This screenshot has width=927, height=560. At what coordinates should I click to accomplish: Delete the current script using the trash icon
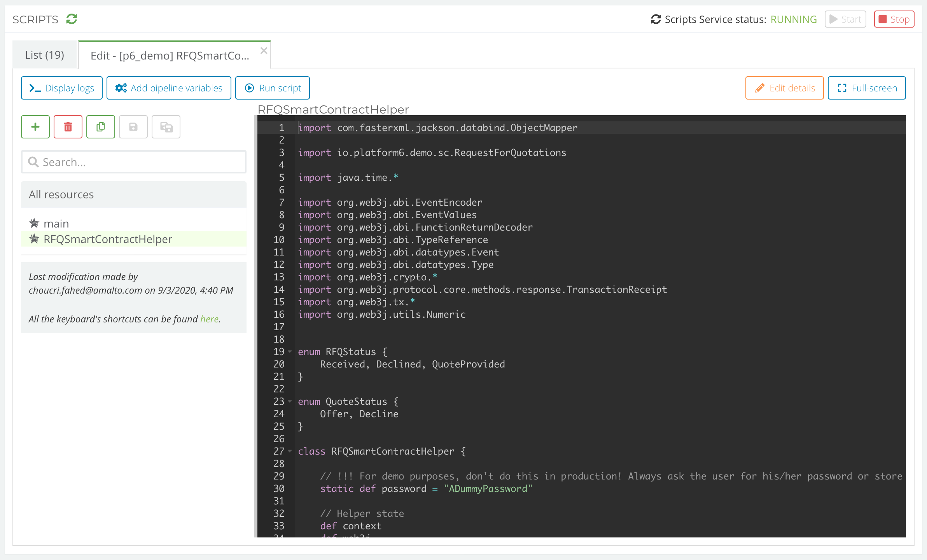[x=68, y=127]
